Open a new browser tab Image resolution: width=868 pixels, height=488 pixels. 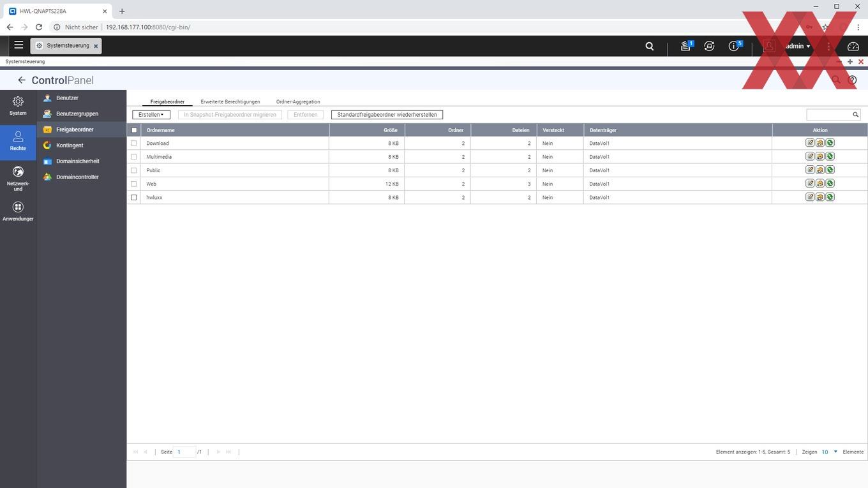point(122,11)
